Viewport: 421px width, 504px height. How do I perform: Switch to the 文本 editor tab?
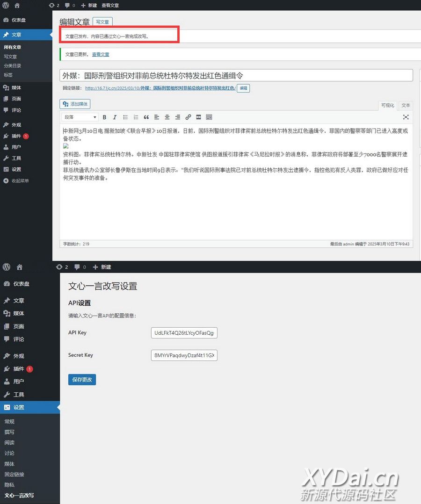coord(406,105)
